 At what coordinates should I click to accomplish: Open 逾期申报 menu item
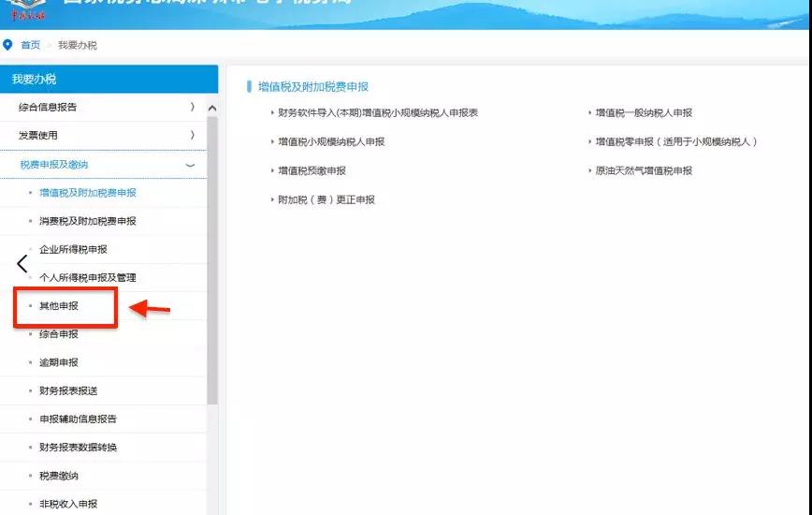(x=59, y=362)
